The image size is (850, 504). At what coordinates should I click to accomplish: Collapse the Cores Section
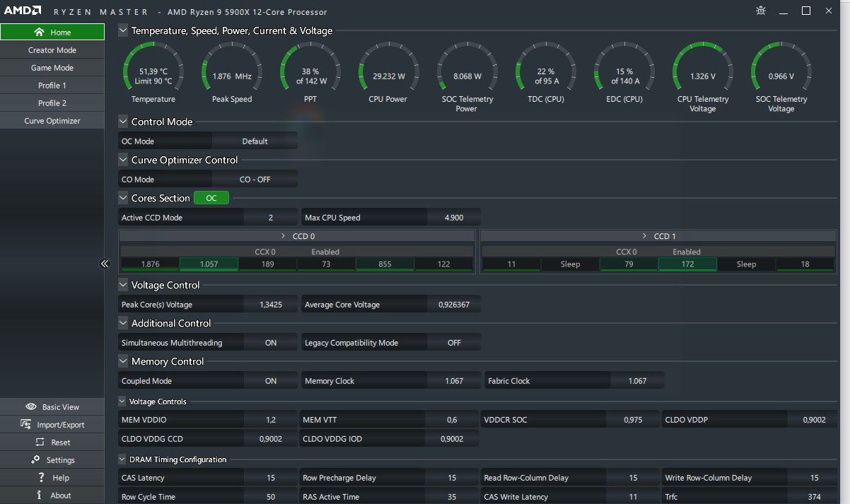123,198
